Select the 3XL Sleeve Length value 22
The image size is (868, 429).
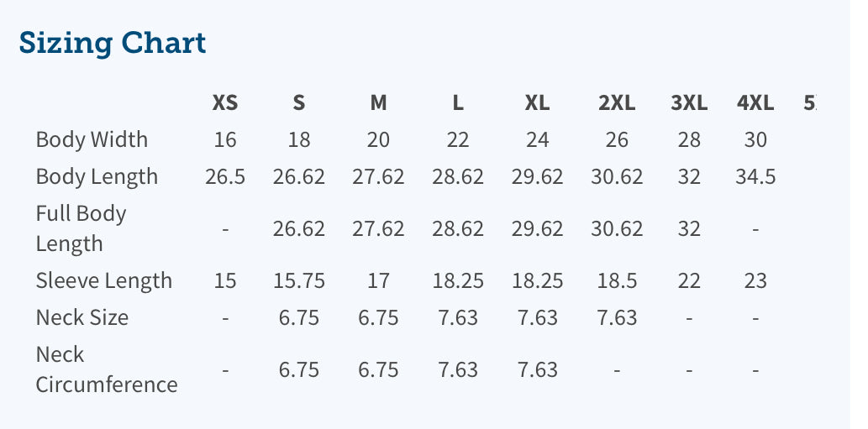click(689, 281)
